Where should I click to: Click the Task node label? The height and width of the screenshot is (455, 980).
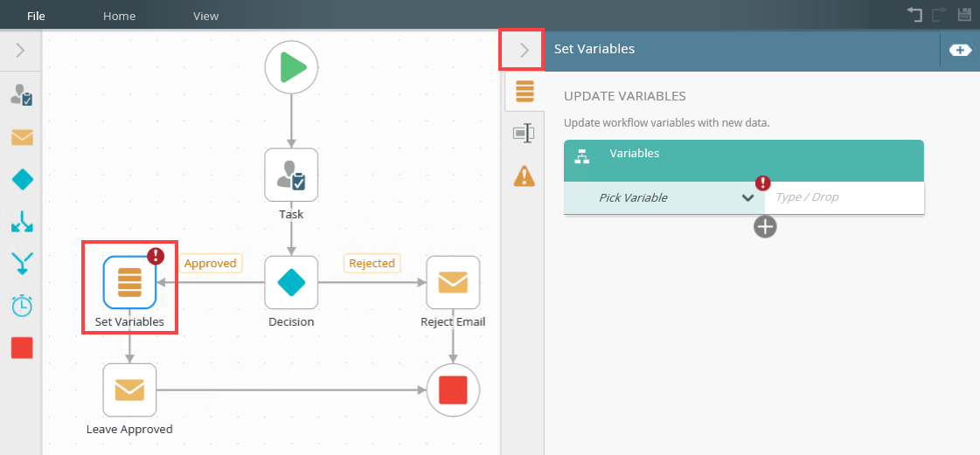pyautogui.click(x=291, y=214)
